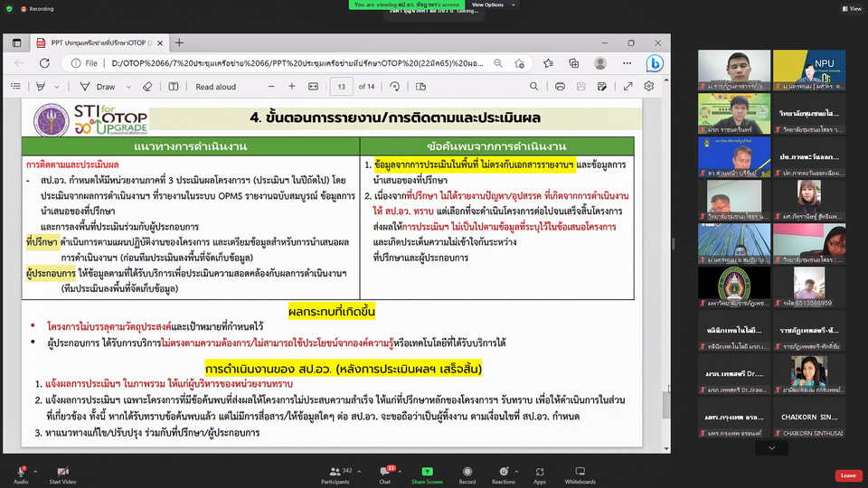The height and width of the screenshot is (488, 868).
Task: Open highlight color options dropdown arrow
Action: (56, 87)
